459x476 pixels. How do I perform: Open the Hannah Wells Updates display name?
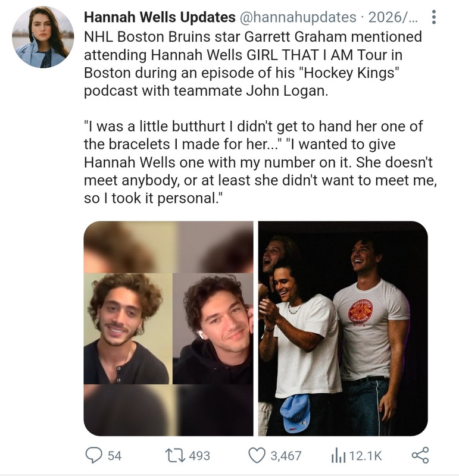click(x=160, y=17)
